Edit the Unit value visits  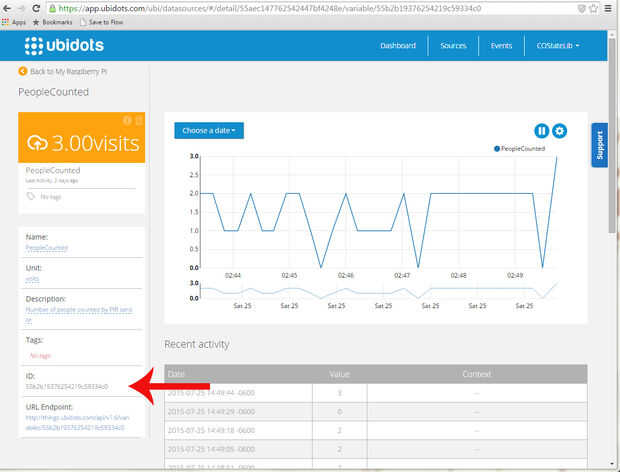click(x=32, y=279)
